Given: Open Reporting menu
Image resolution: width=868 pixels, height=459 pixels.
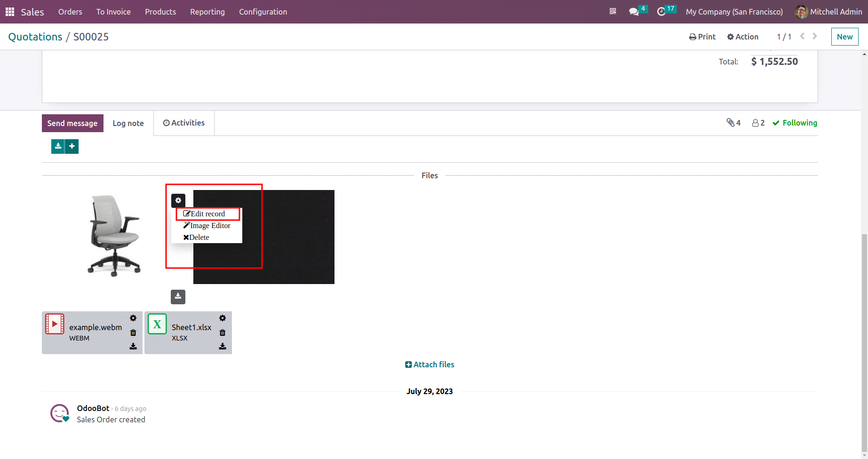Looking at the screenshot, I should [x=207, y=12].
